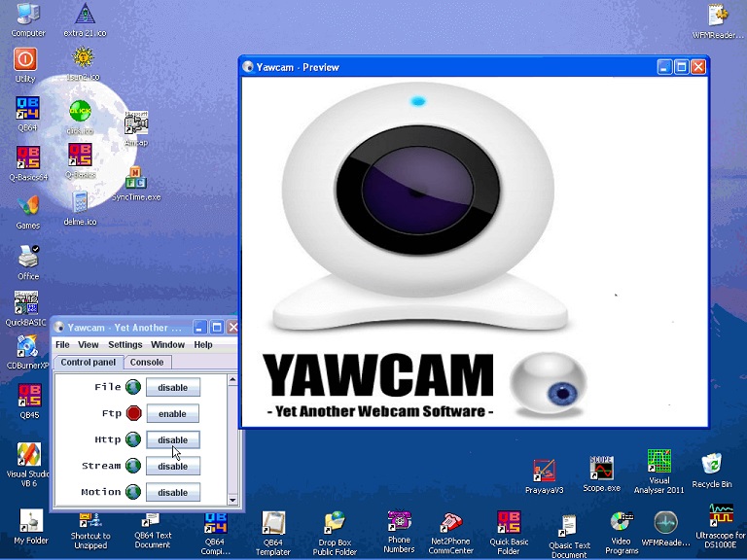The width and height of the screenshot is (747, 560).
Task: Enable Ftp output in Yawcam
Action: tap(172, 413)
